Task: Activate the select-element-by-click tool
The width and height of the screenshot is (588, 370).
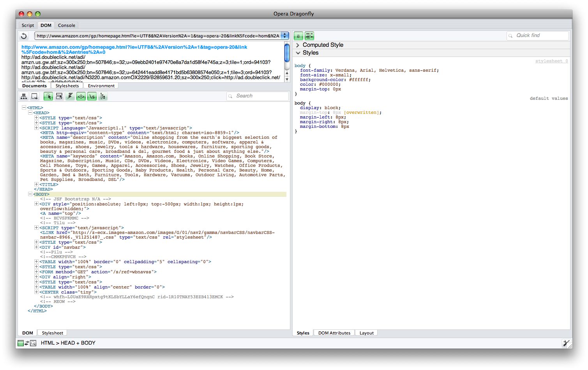Action: pos(48,96)
